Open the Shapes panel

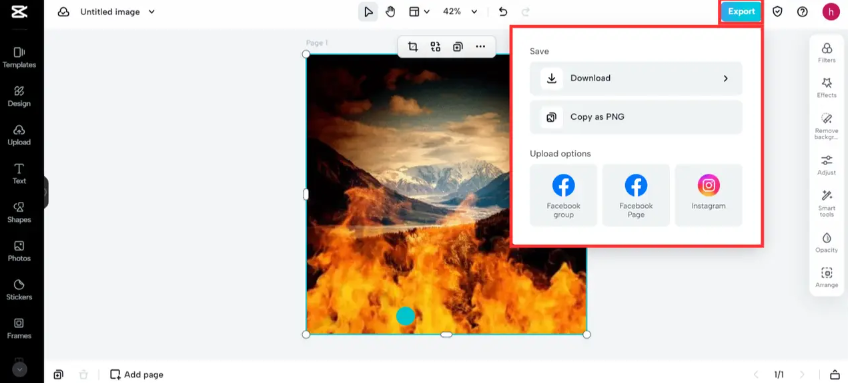[x=19, y=213]
